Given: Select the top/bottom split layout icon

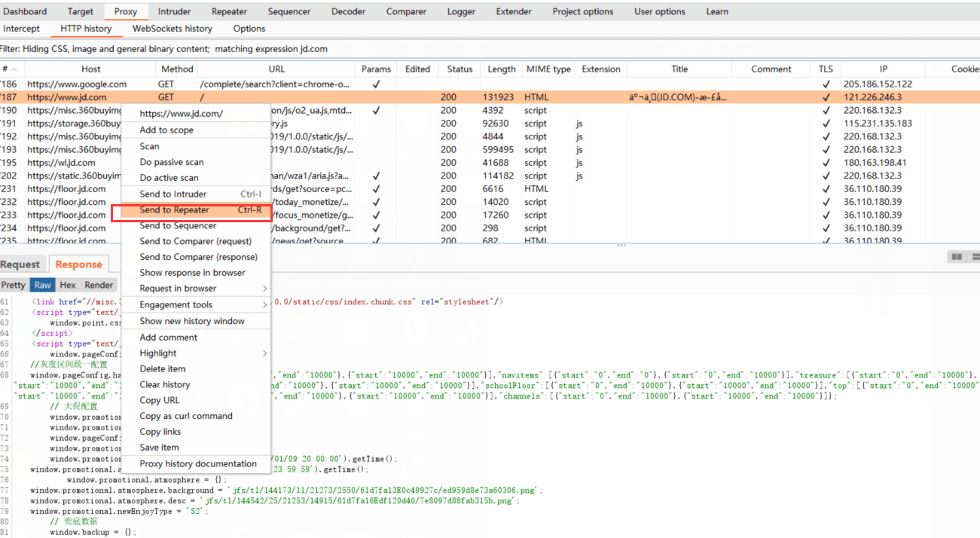Looking at the screenshot, I should tap(975, 257).
